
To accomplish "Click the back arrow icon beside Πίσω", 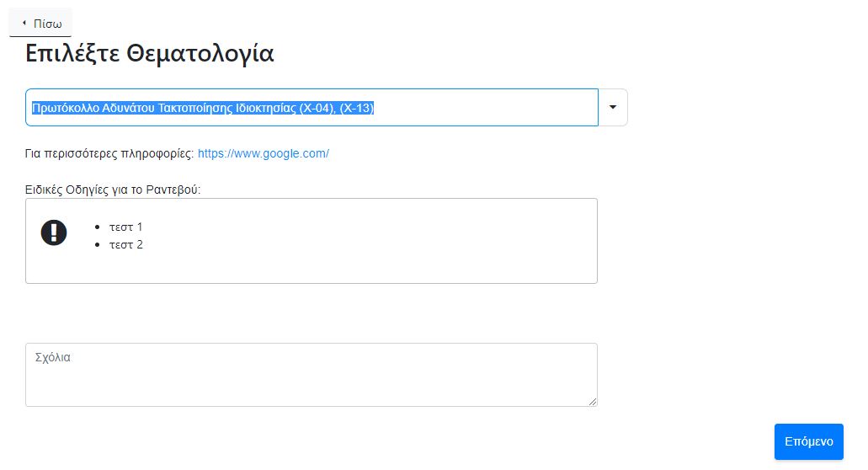I will 24,24.
